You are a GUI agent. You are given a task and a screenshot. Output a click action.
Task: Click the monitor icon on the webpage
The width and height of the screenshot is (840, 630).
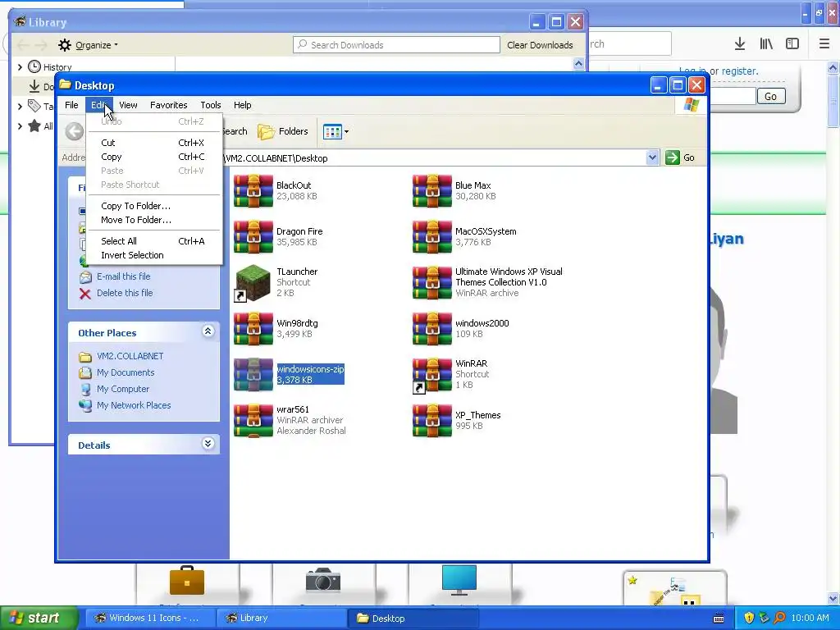tap(459, 580)
